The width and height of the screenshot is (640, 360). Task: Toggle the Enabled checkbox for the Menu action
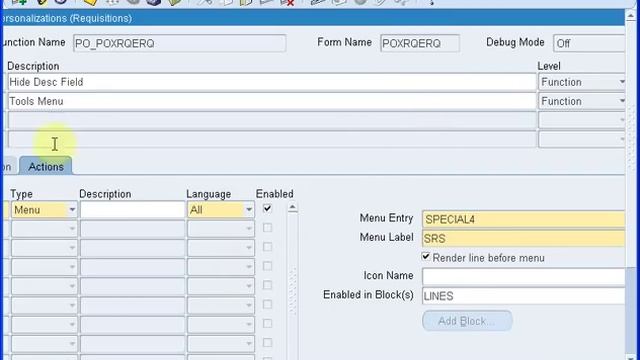tap(267, 209)
